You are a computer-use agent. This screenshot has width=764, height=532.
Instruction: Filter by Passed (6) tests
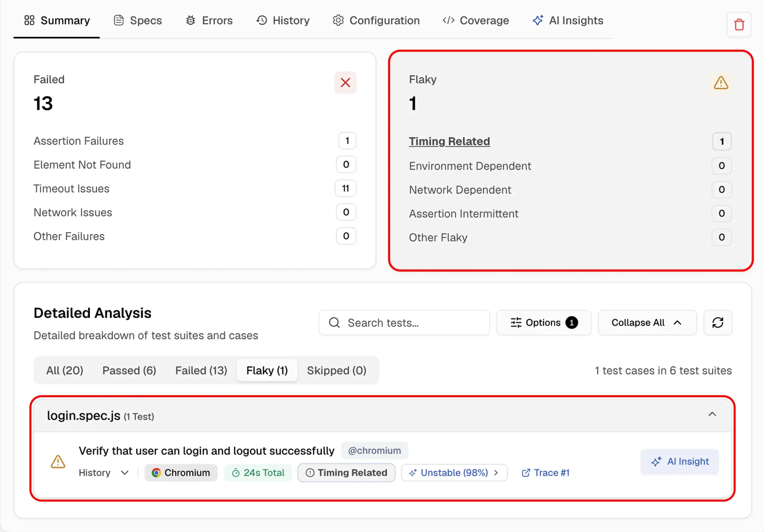pyautogui.click(x=129, y=370)
